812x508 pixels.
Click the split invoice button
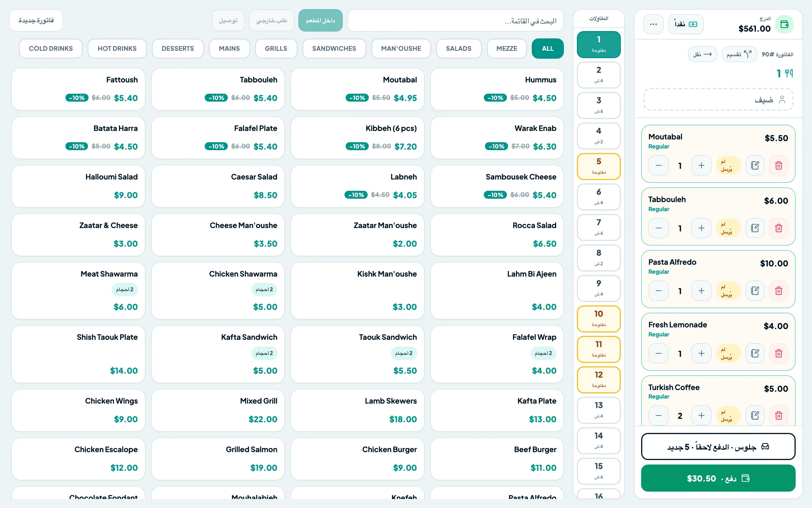[x=739, y=54]
